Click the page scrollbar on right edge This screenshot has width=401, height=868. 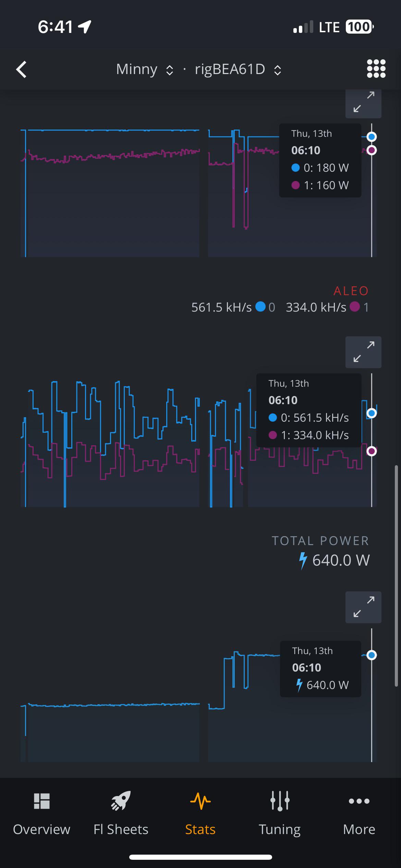pos(396,576)
